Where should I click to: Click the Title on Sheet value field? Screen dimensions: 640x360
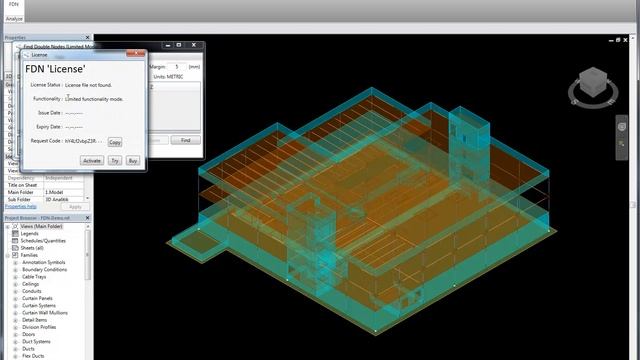64,185
